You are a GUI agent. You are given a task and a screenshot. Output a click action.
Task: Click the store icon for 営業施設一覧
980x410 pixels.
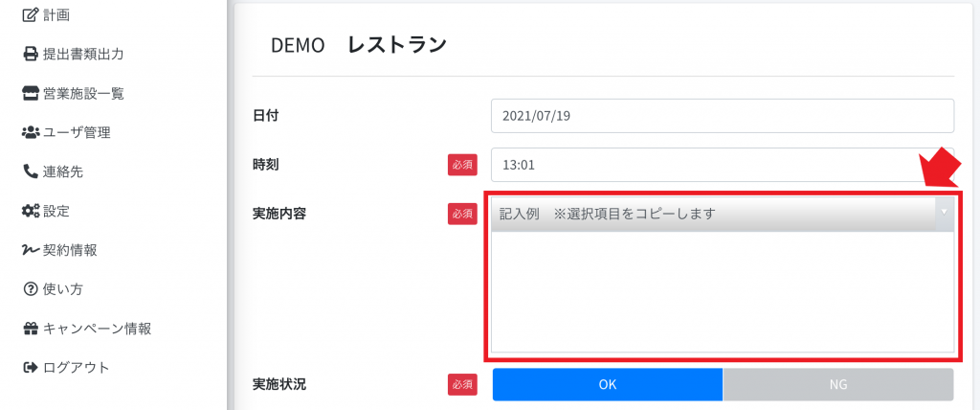click(x=30, y=94)
